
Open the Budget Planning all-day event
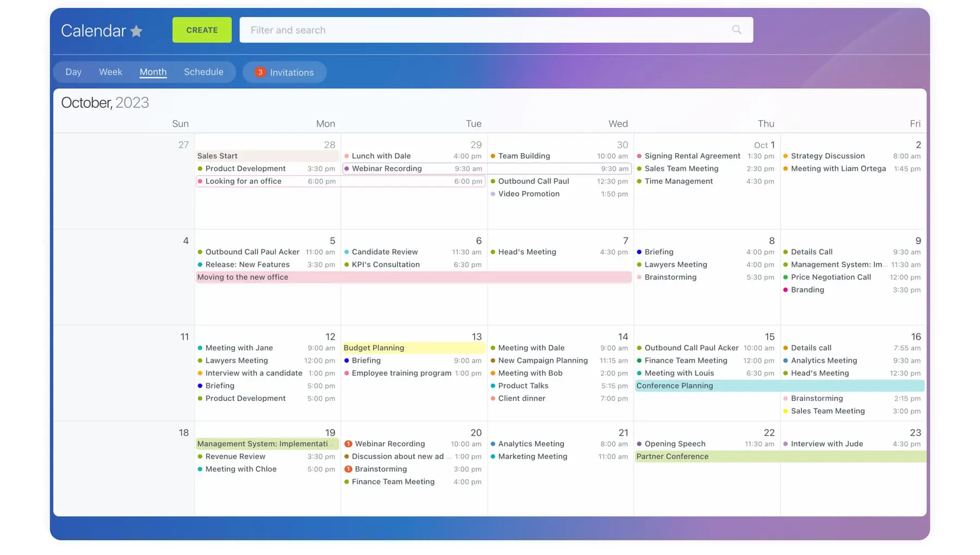[414, 348]
